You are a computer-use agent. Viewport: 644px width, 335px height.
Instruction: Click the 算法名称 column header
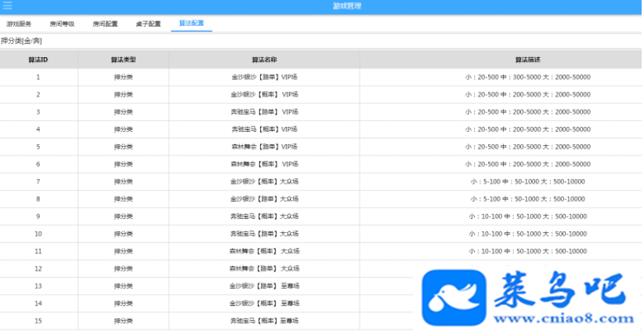(264, 60)
